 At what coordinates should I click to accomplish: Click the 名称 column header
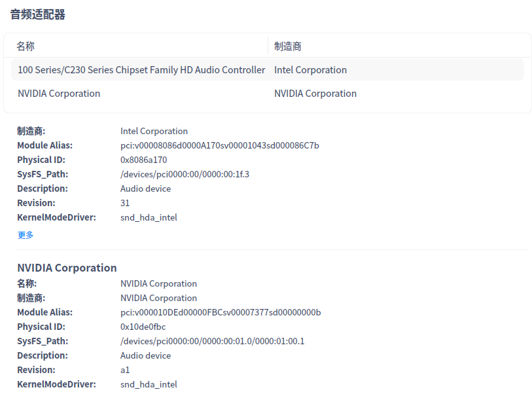click(26, 46)
